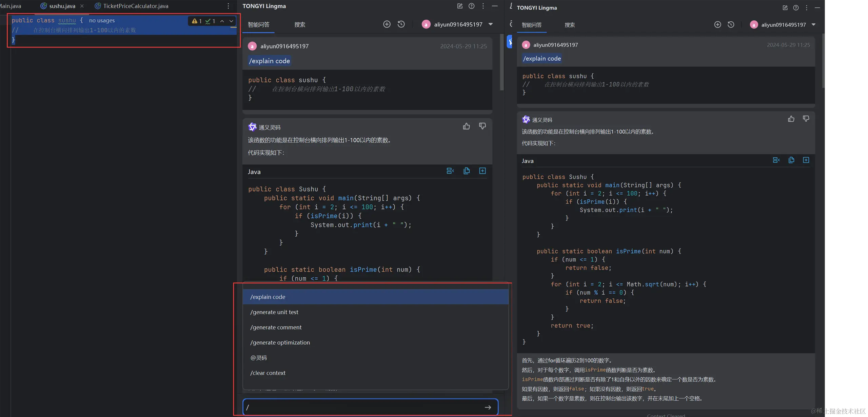868x417 pixels.
Task: Expand account dropdown in middle Lingma panel
Action: coord(491,24)
